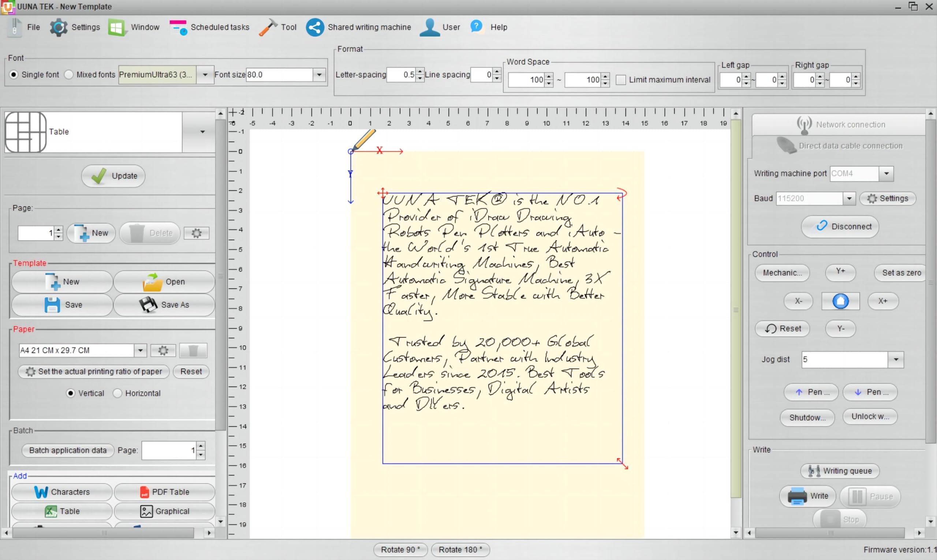Open the PremiumUltra63 font dropdown
The width and height of the screenshot is (937, 560).
(205, 74)
